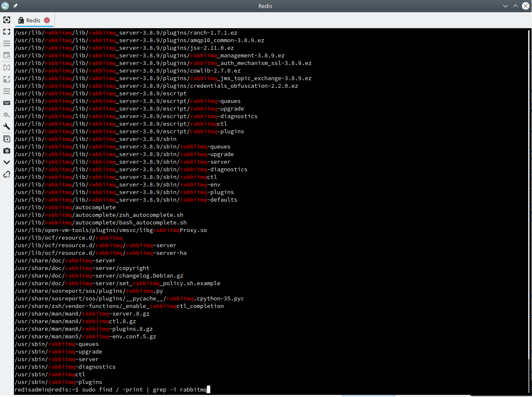Click the man8/rabbitmqctl.8.gz line

point(75,321)
